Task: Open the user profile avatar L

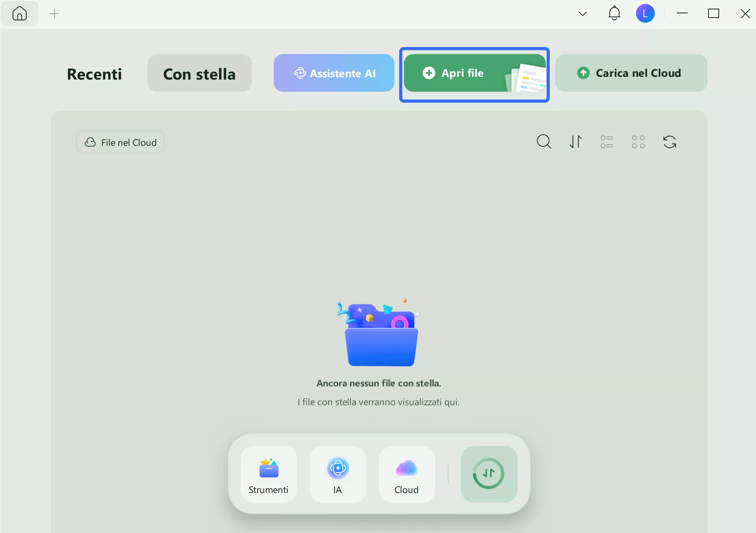Action: pyautogui.click(x=645, y=14)
